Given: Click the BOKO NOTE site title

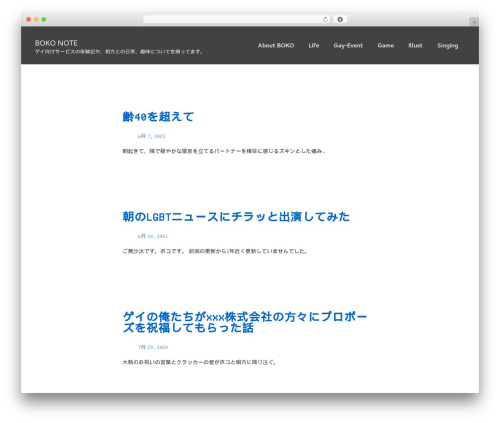Looking at the screenshot, I should [x=56, y=43].
